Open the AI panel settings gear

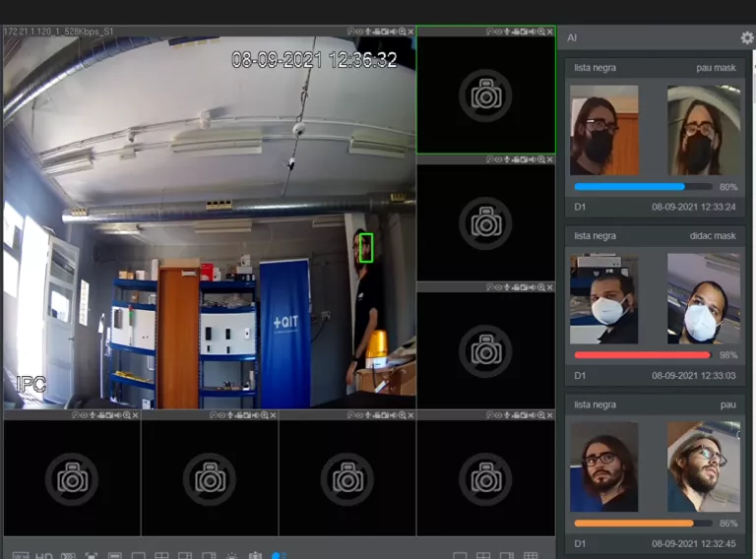click(747, 37)
